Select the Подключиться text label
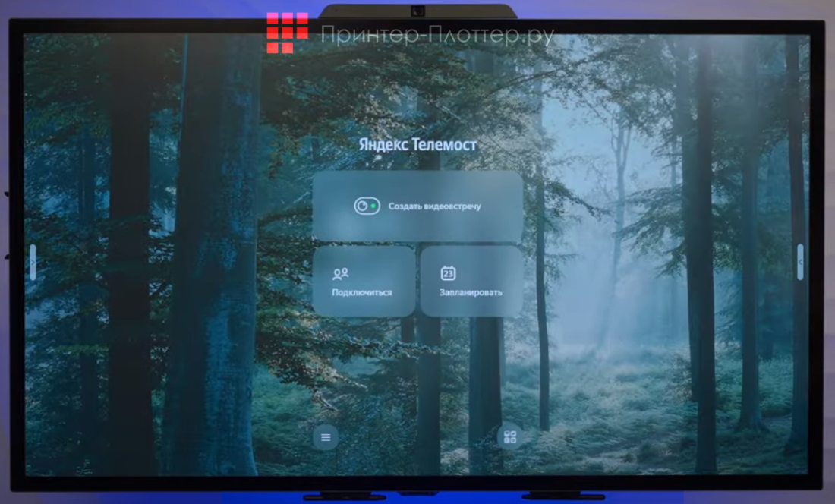The width and height of the screenshot is (835, 504). (362, 292)
